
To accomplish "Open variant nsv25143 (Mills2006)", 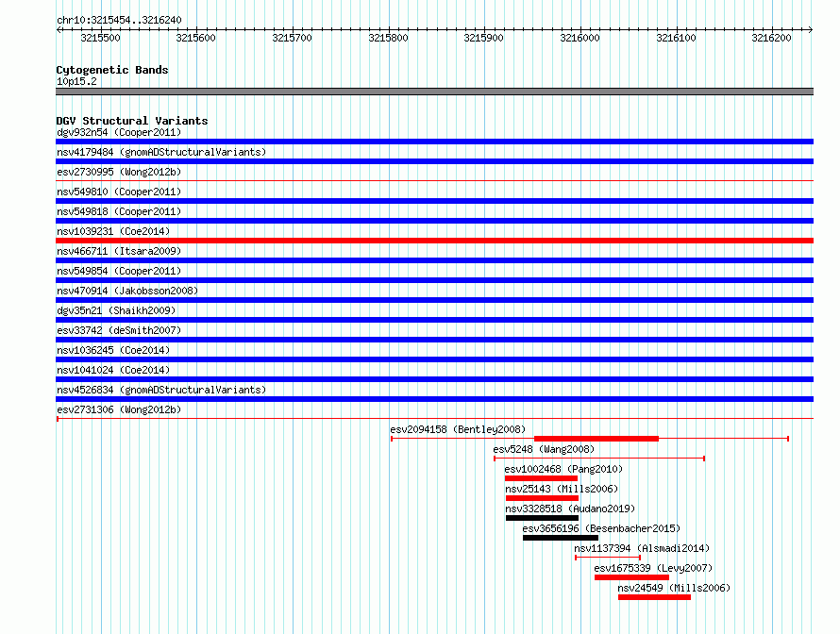I will tap(562, 489).
